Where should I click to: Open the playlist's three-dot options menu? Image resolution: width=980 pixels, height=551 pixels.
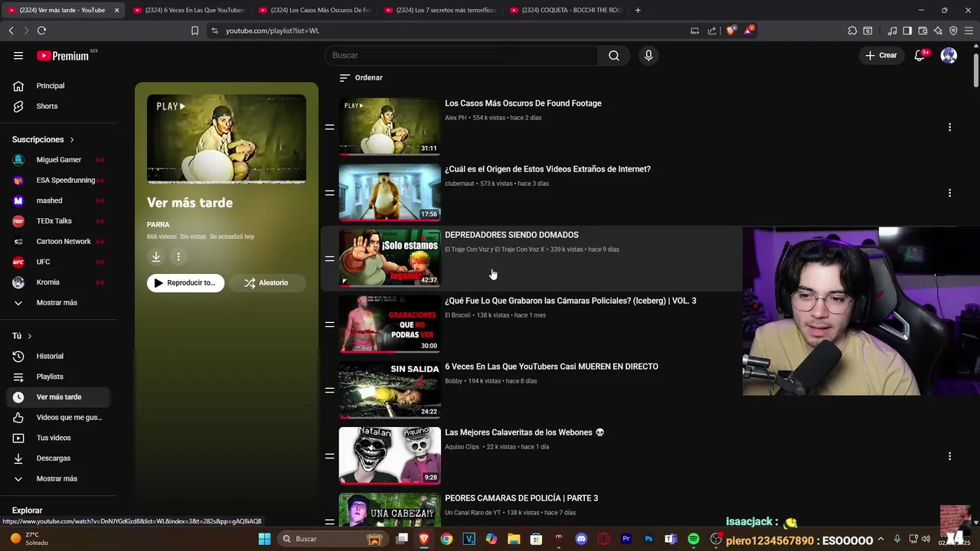coord(178,257)
